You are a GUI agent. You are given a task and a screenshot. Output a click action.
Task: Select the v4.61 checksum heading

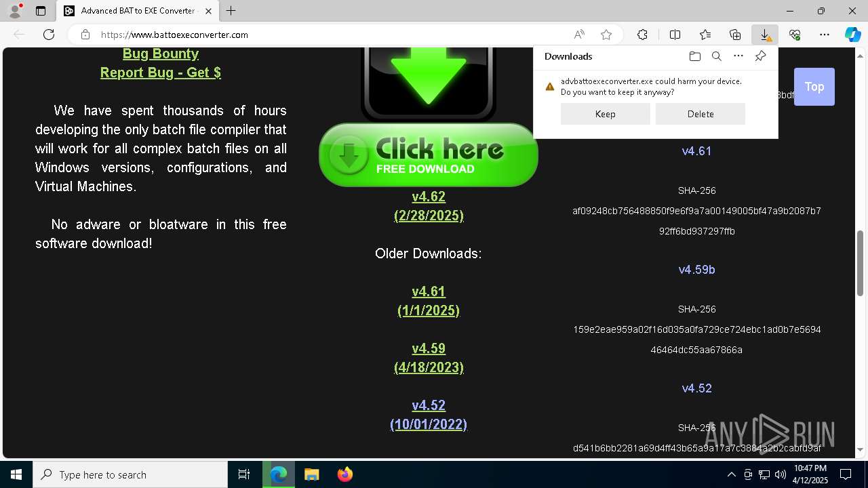click(696, 151)
